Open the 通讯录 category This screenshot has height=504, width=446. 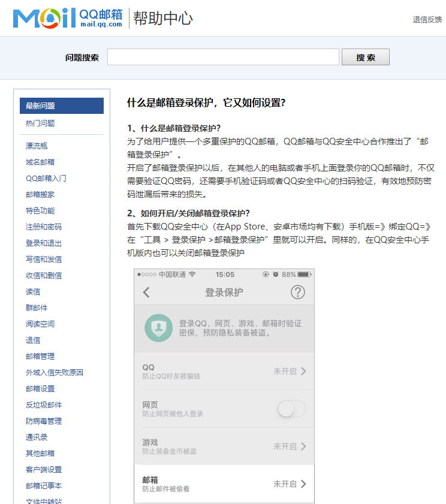37,437
